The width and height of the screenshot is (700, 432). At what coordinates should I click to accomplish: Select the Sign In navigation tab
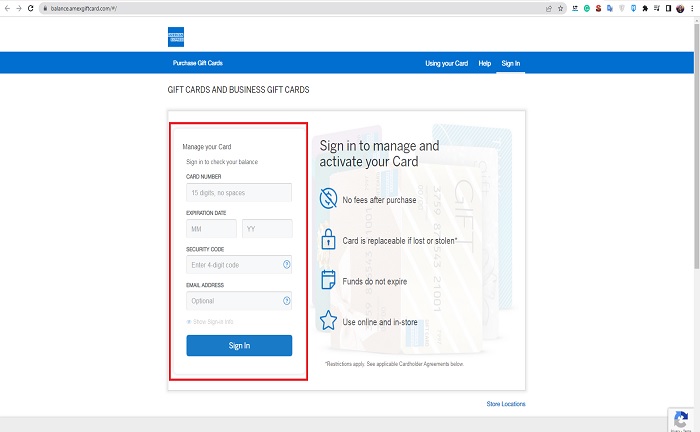coord(511,63)
